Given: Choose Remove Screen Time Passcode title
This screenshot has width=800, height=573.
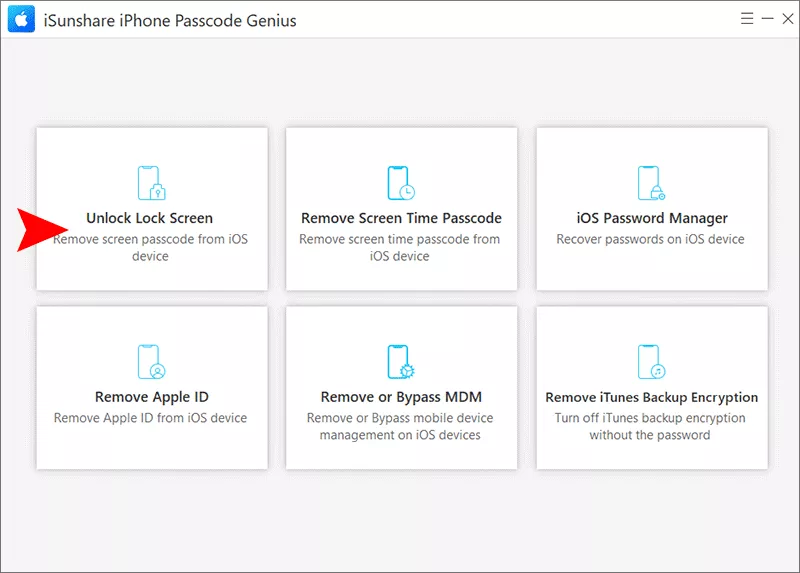Looking at the screenshot, I should tap(402, 218).
